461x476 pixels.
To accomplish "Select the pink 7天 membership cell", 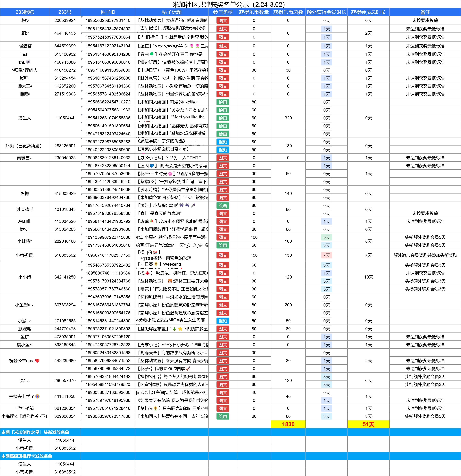I will click(x=326, y=255).
